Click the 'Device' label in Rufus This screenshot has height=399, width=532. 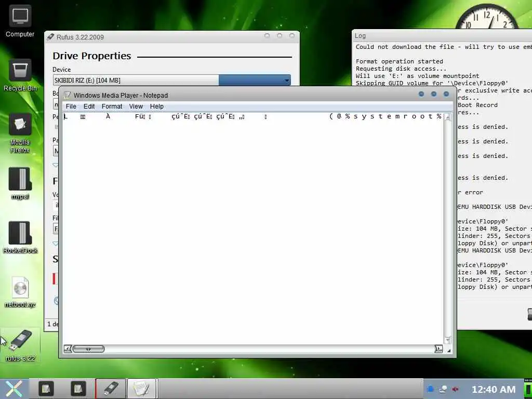61,70
